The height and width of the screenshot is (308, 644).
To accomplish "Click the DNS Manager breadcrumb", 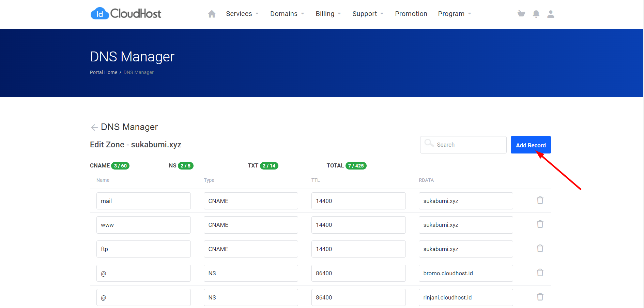I will point(138,72).
